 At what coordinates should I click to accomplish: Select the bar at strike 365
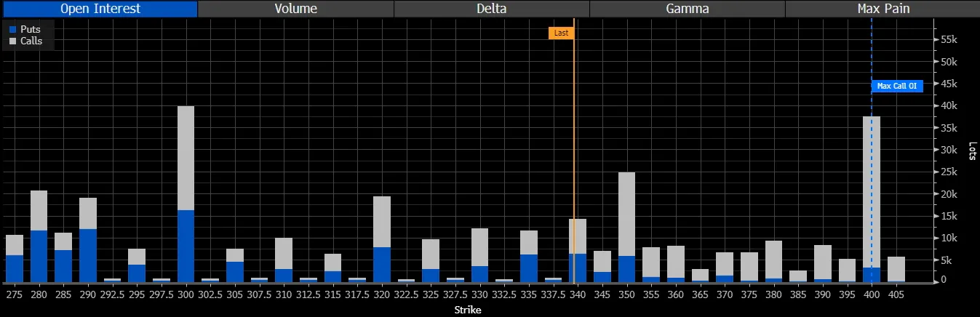point(700,276)
